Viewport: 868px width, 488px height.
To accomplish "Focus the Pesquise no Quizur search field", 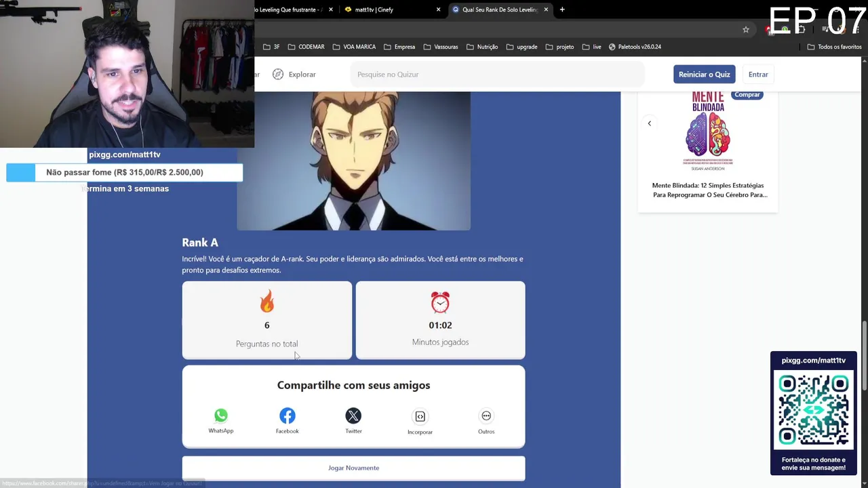I will [x=497, y=75].
